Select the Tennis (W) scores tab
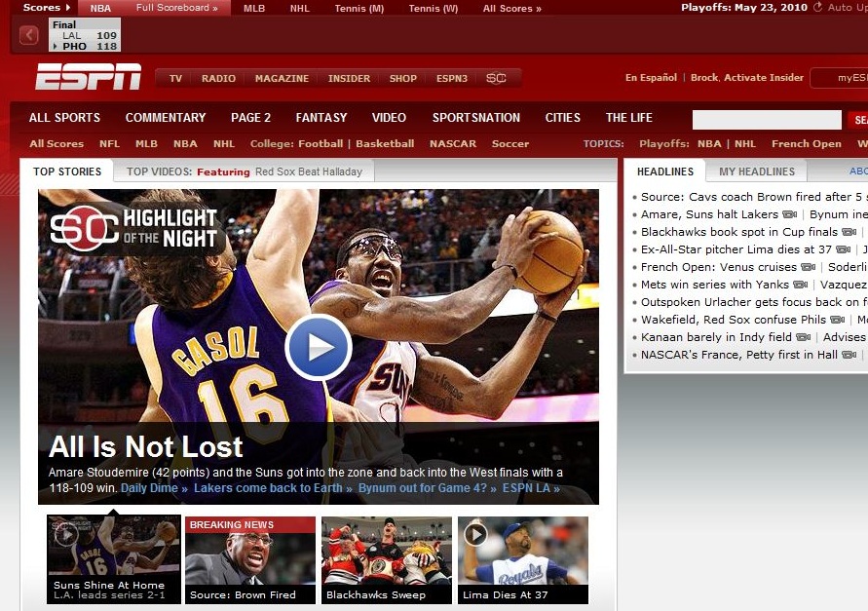 (433, 9)
